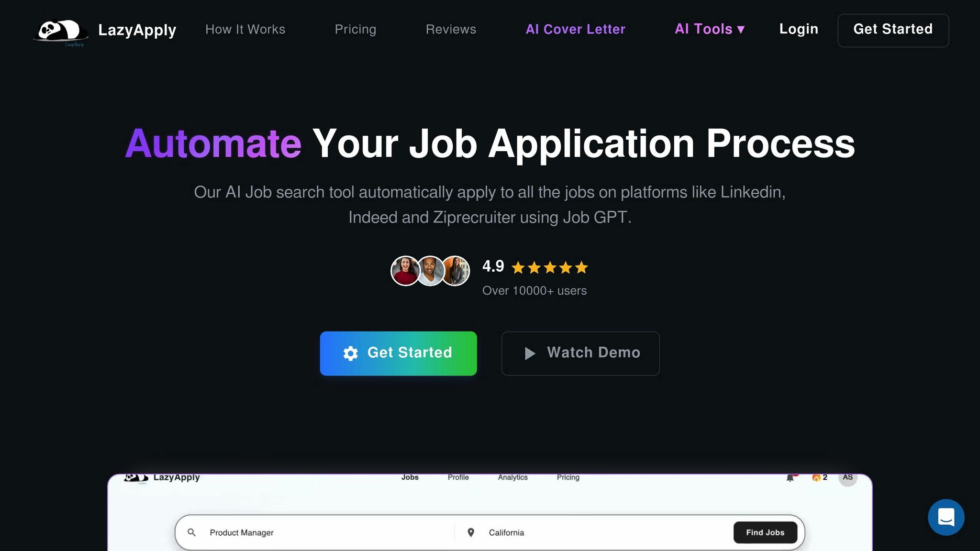Image resolution: width=980 pixels, height=551 pixels.
Task: Click the purple 'Automate' heading word
Action: click(213, 143)
